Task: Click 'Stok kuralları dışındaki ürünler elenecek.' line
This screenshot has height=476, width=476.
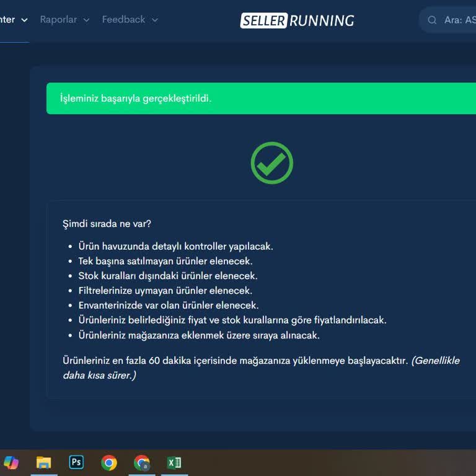Action: [168, 276]
